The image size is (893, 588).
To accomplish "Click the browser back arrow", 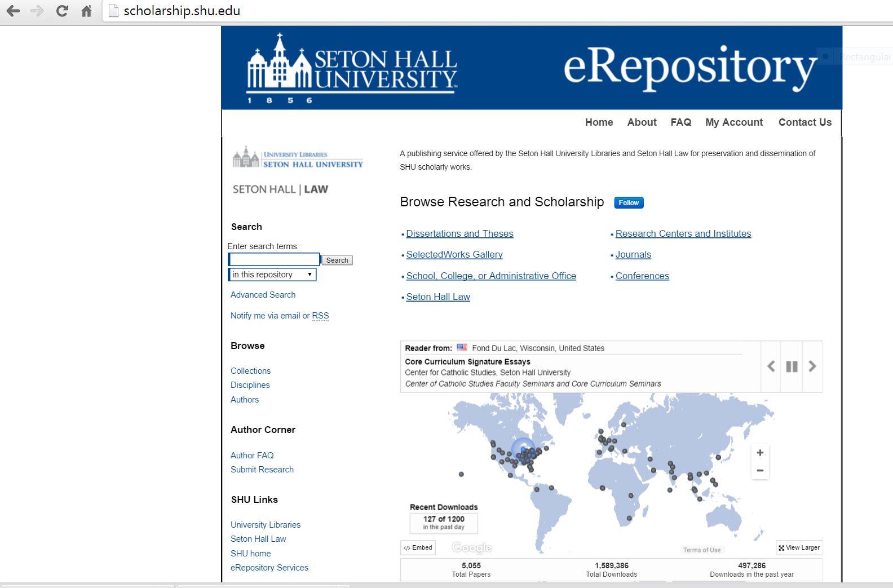I will [13, 11].
